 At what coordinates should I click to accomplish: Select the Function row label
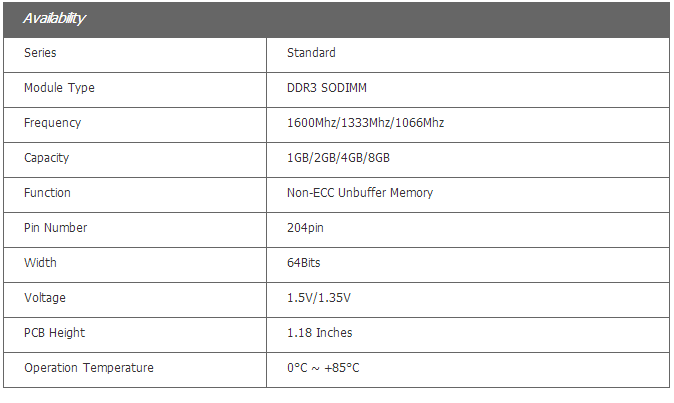click(x=47, y=193)
